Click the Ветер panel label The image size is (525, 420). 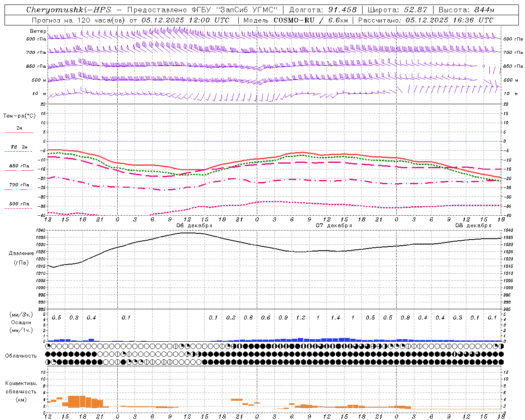tap(38, 31)
